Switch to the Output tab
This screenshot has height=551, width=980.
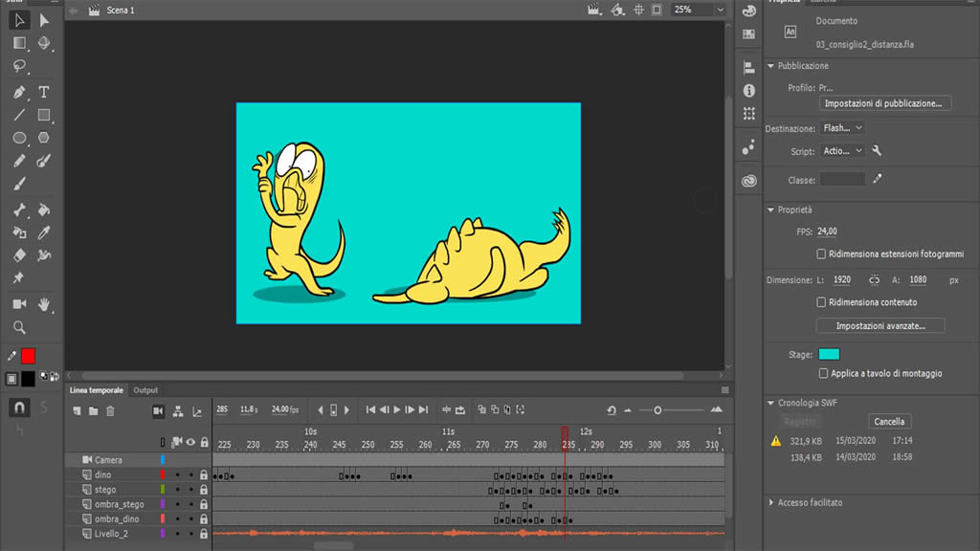coord(145,390)
